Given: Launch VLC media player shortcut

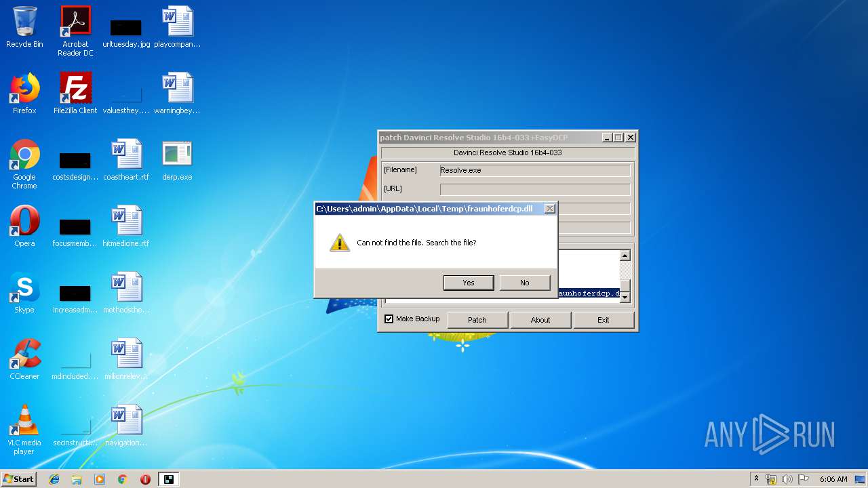Looking at the screenshot, I should click(x=24, y=430).
